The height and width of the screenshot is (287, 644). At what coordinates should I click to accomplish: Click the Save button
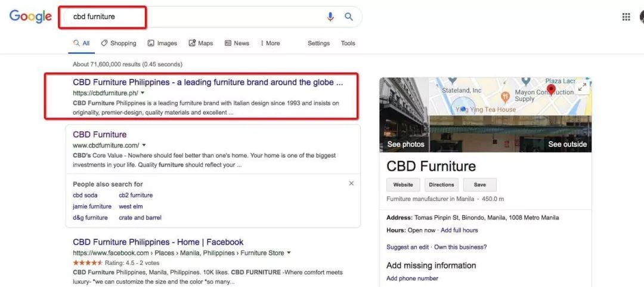click(479, 184)
